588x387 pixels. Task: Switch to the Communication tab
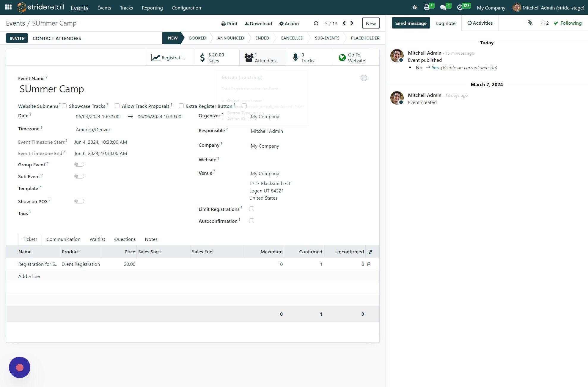pos(63,239)
